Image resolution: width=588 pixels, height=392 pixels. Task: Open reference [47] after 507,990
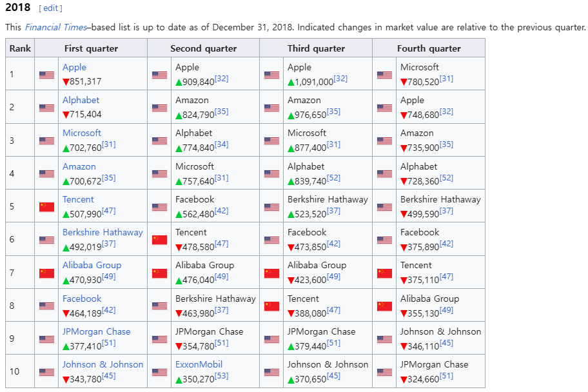109,211
